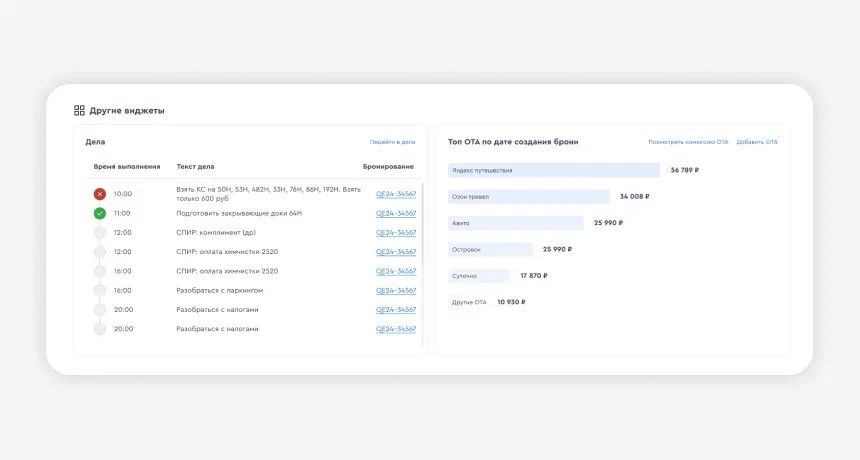Click the Суточно bar
The width and height of the screenshot is (860, 460).
pos(479,275)
